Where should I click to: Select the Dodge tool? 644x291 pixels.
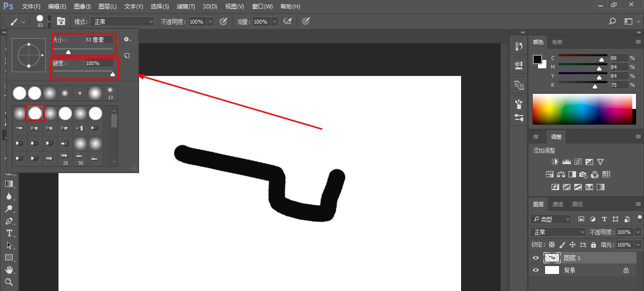point(9,208)
